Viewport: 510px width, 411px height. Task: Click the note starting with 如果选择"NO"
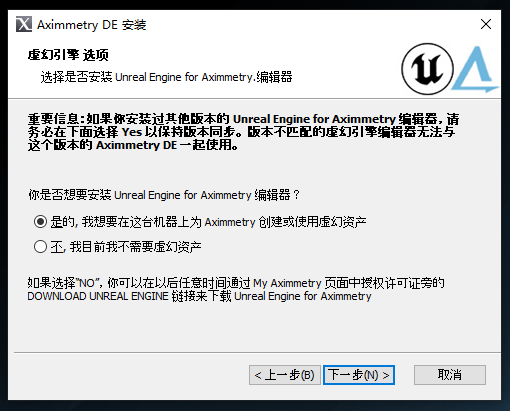click(x=236, y=289)
